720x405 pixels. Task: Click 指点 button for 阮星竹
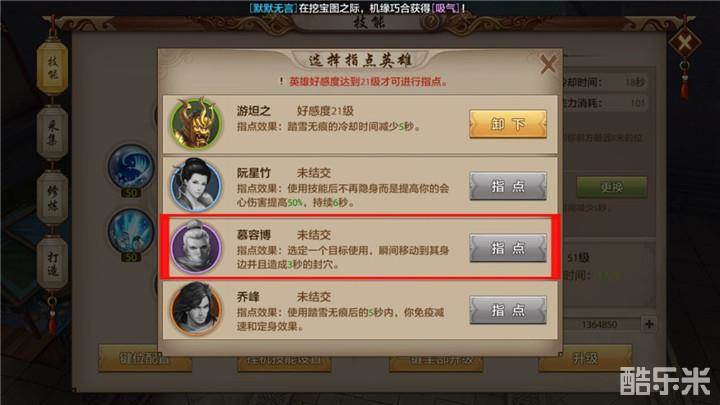(508, 186)
